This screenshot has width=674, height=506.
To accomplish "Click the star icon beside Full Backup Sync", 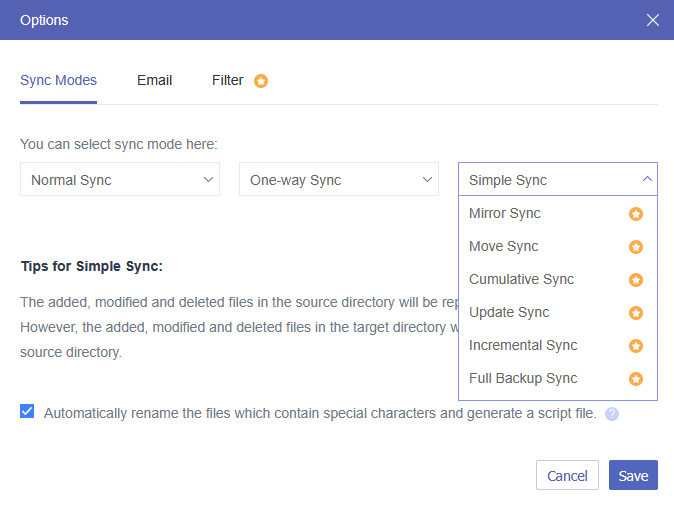I will coord(635,379).
